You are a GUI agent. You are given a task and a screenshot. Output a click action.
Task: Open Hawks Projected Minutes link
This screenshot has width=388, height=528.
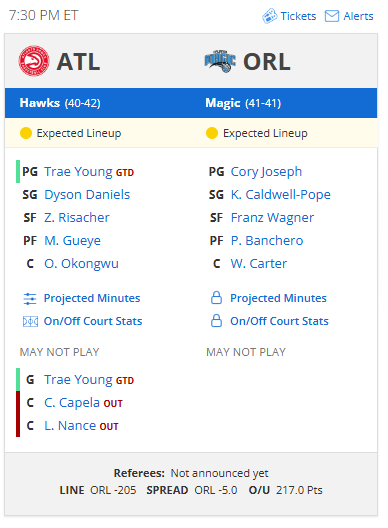pyautogui.click(x=92, y=298)
